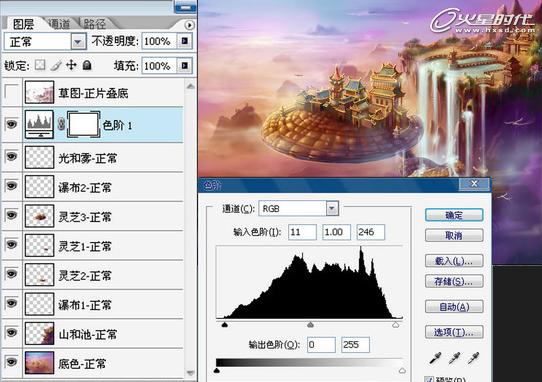Click the 选项(T)... options button
Screen dimensions: 542x382
454,332
